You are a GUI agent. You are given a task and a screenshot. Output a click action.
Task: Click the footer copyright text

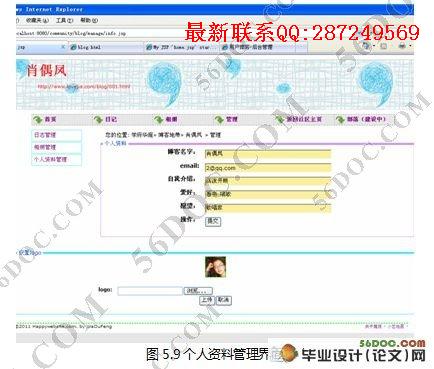click(x=64, y=326)
